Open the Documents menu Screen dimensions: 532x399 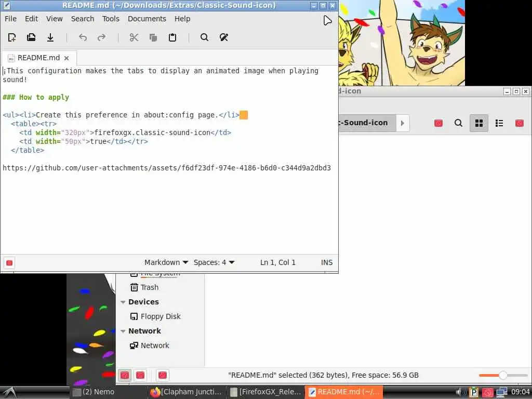pos(147,19)
